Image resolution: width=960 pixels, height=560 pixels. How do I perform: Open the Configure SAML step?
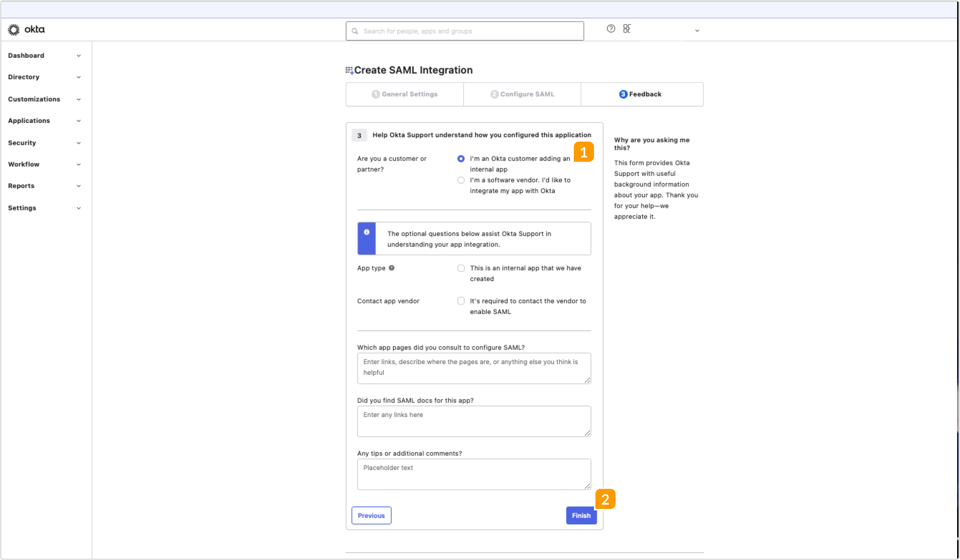click(522, 94)
